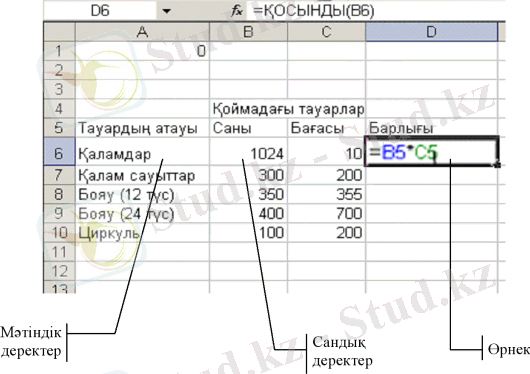This screenshot has width=530, height=374.
Task: Select row 6 header
Action: [59, 151]
